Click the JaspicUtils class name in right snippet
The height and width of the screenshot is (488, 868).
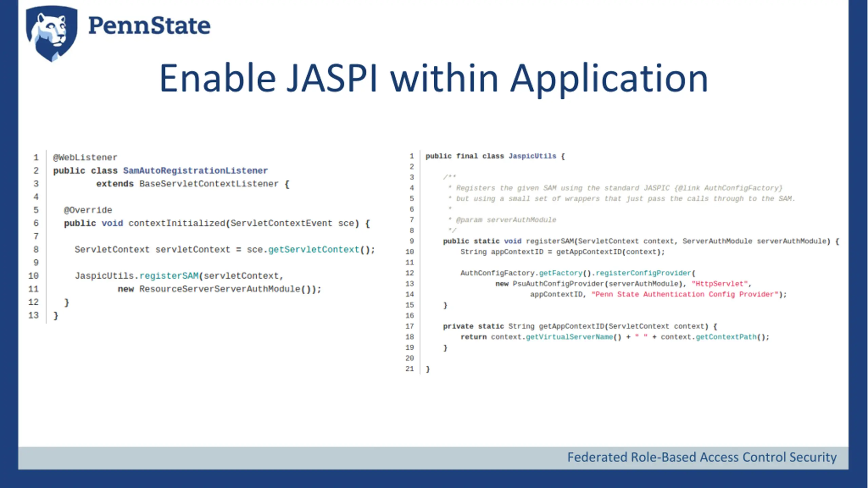(532, 156)
